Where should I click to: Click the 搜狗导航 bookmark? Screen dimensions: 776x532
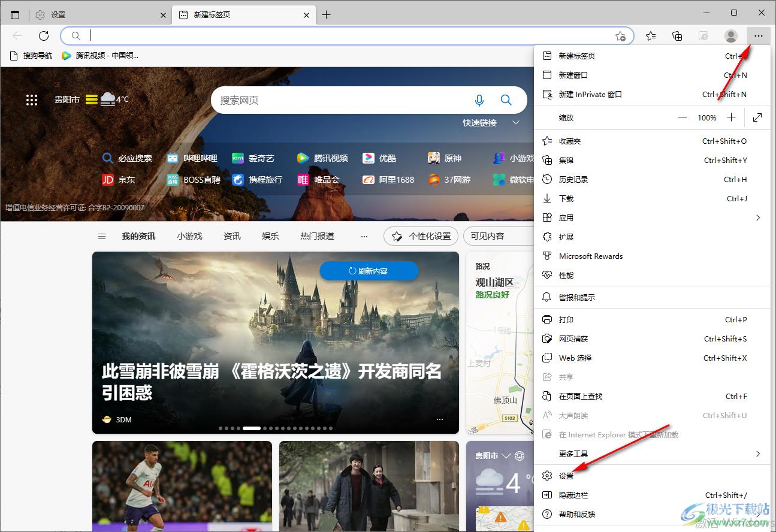tap(31, 56)
